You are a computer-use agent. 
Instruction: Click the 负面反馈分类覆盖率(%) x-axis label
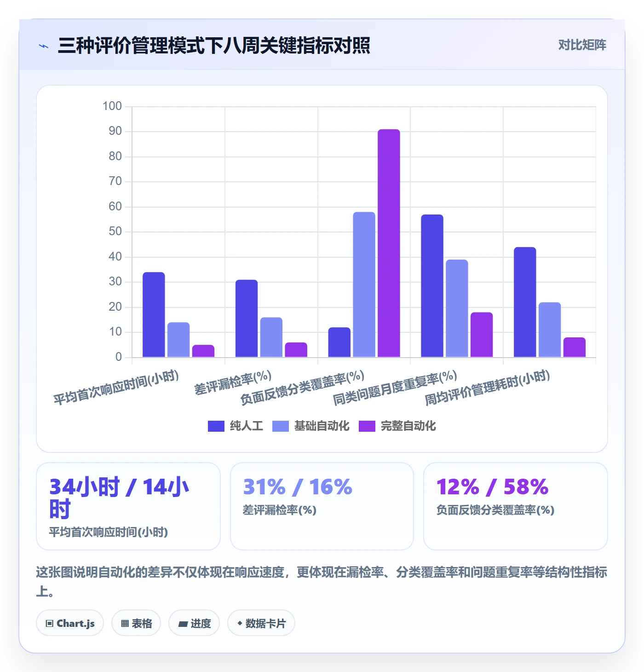(302, 388)
